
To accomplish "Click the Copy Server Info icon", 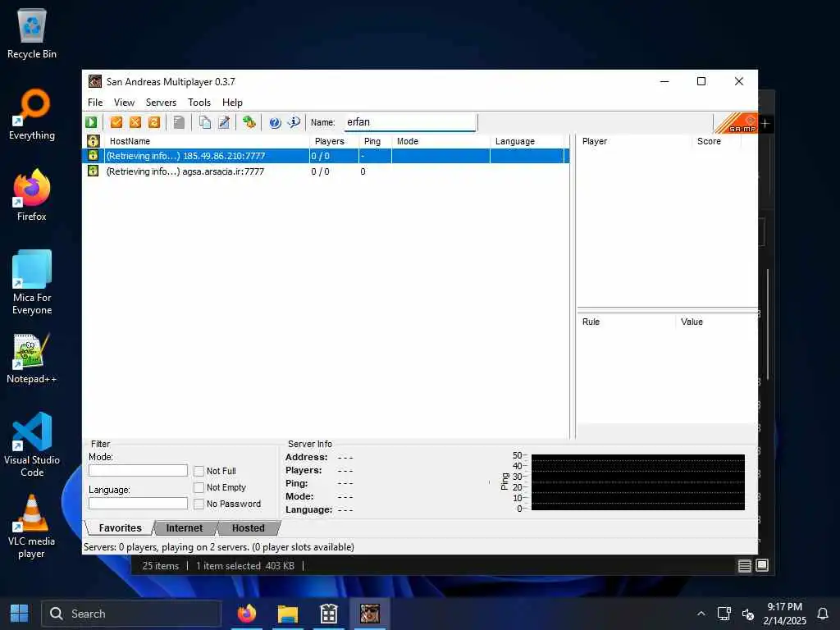I will (204, 122).
